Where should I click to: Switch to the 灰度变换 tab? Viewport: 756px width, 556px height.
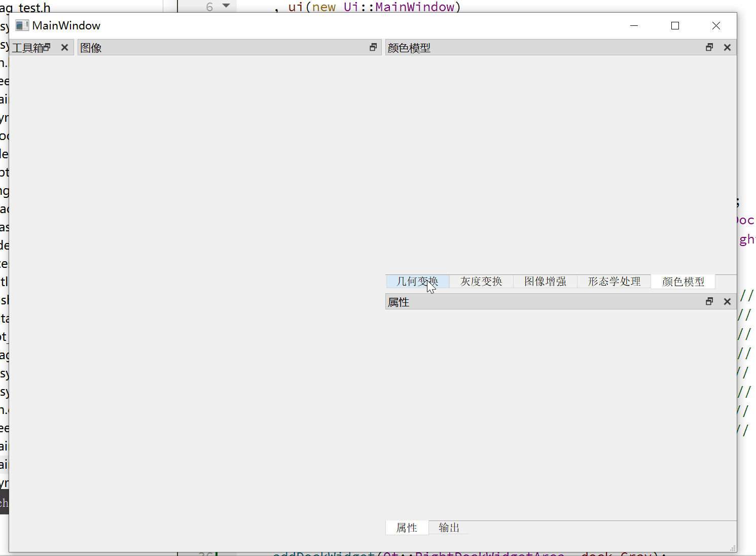pos(481,282)
